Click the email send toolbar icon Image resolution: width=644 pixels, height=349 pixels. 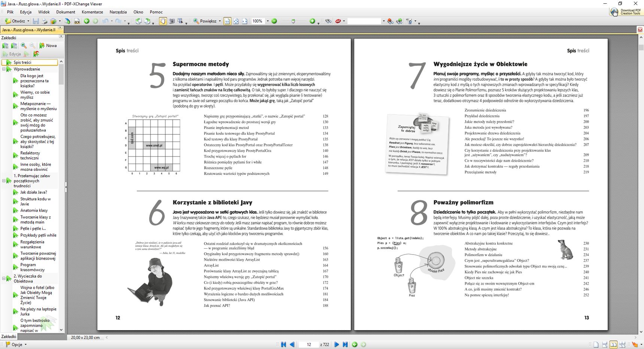[54, 21]
